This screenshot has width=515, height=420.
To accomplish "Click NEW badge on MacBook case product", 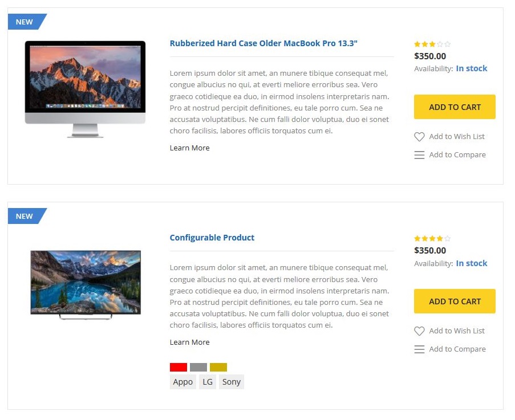I will pos(25,22).
